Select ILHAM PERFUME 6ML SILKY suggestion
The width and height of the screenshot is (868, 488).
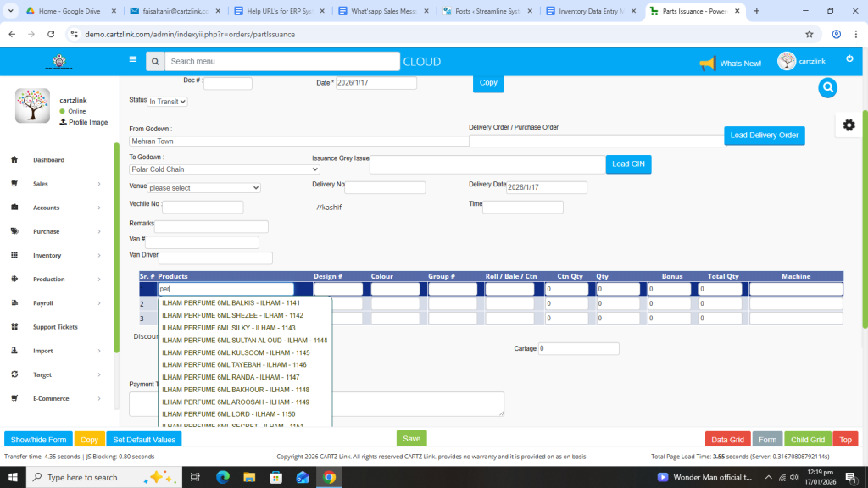point(229,328)
